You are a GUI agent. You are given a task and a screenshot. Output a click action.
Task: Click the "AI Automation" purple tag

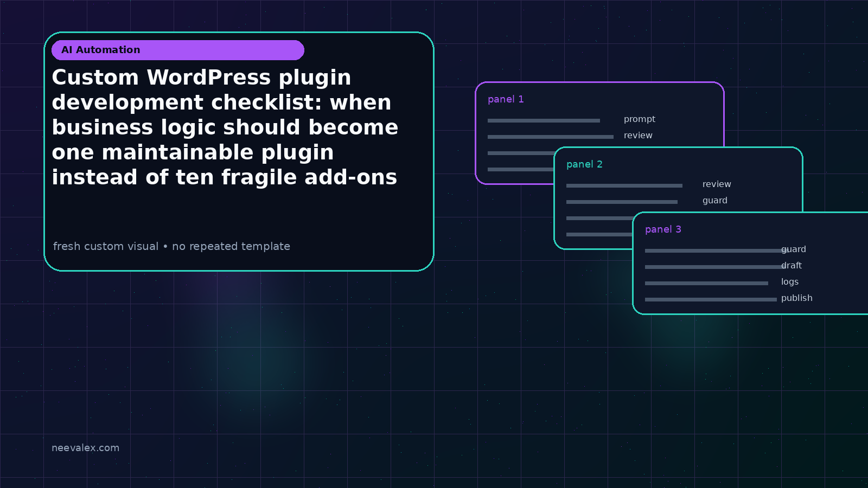(x=178, y=50)
